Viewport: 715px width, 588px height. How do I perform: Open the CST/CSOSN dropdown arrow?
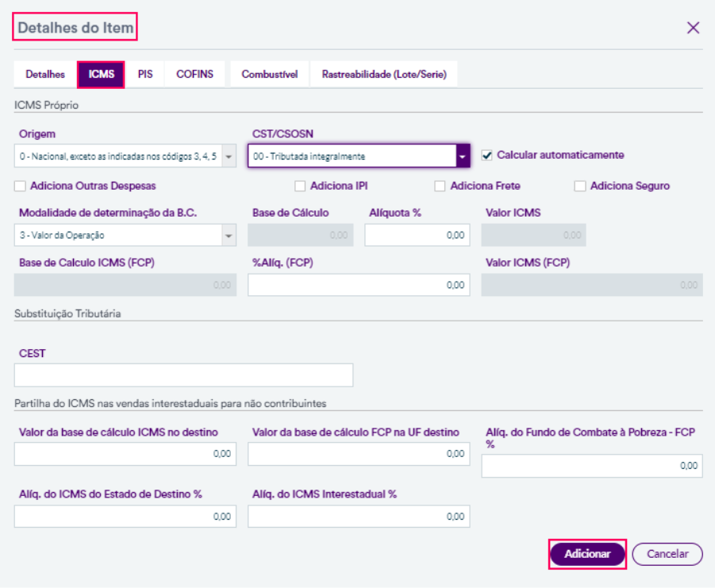pos(462,156)
